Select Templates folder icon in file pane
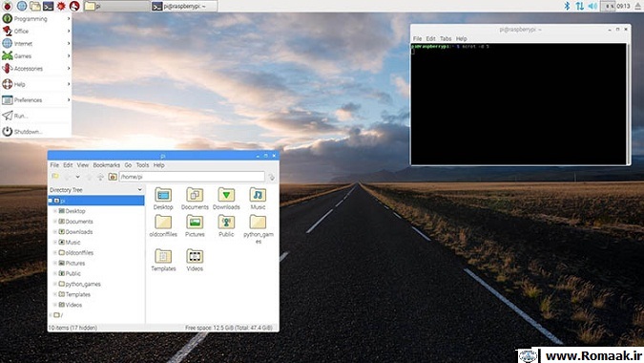 point(163,256)
